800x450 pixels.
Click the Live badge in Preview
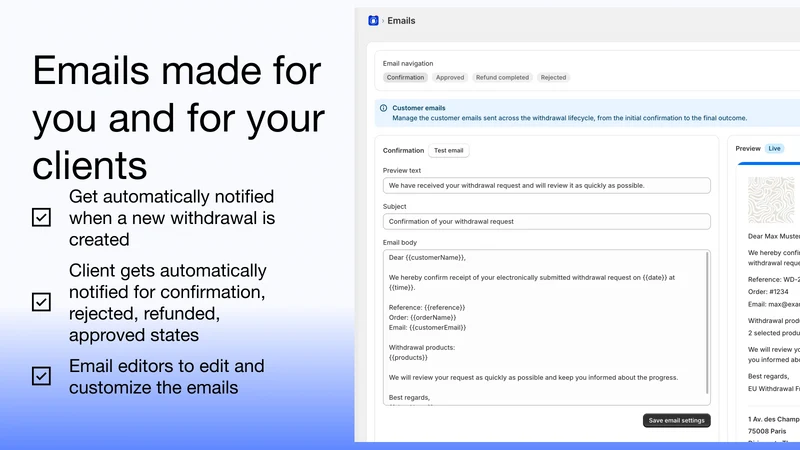click(774, 148)
